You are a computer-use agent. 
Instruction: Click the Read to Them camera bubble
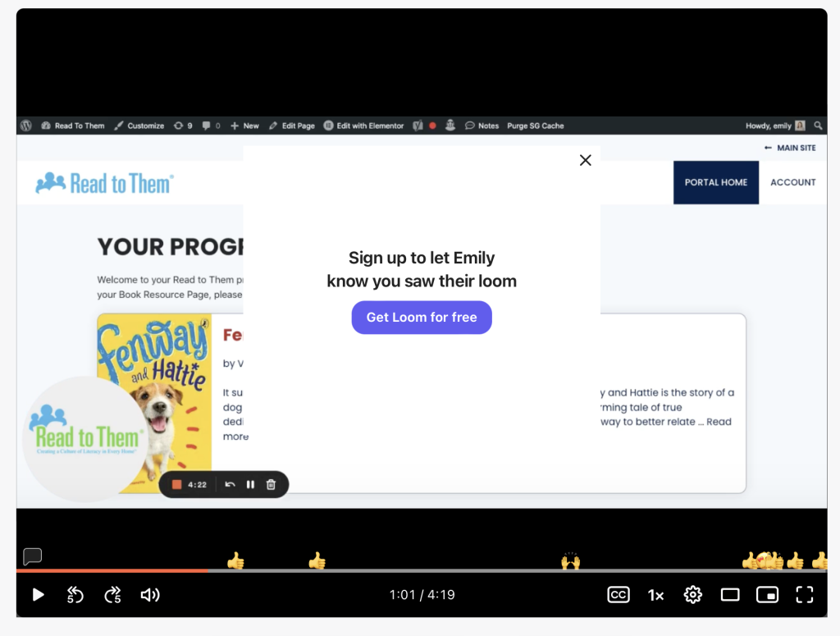pos(85,439)
